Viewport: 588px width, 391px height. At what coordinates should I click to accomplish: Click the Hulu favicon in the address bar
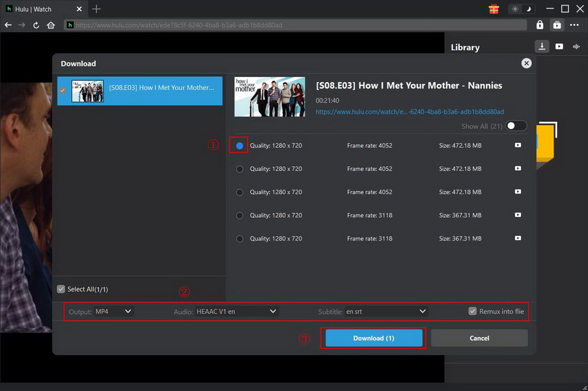(69, 25)
